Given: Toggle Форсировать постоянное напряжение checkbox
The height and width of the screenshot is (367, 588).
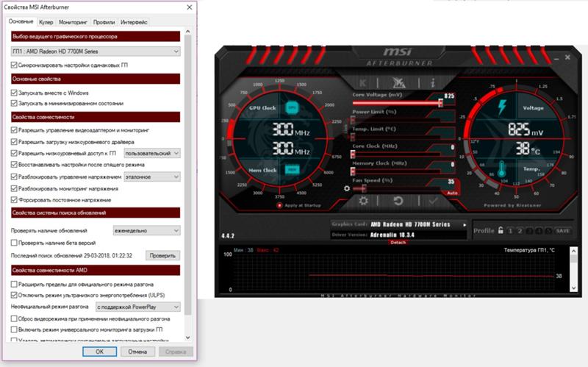Looking at the screenshot, I should point(14,200).
